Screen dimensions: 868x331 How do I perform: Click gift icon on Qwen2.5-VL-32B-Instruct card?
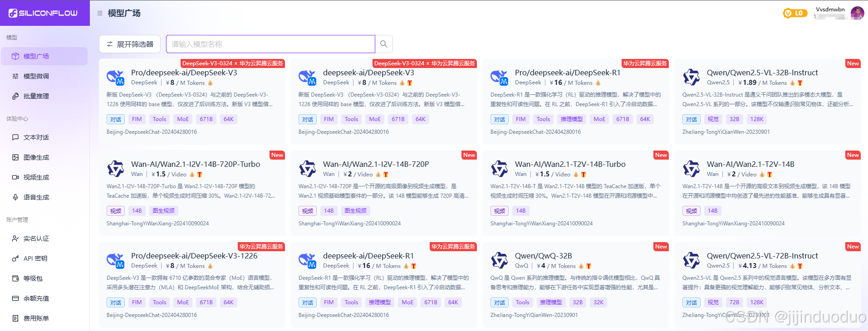800,83
